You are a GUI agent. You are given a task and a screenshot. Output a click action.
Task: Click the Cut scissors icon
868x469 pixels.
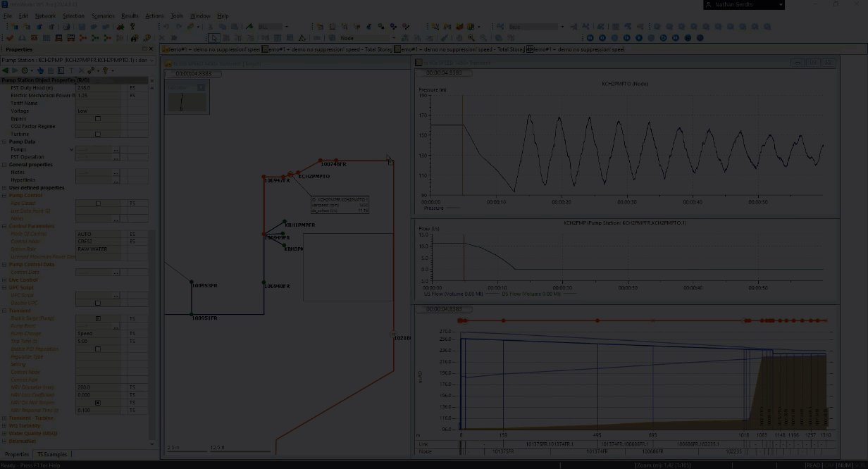click(211, 27)
